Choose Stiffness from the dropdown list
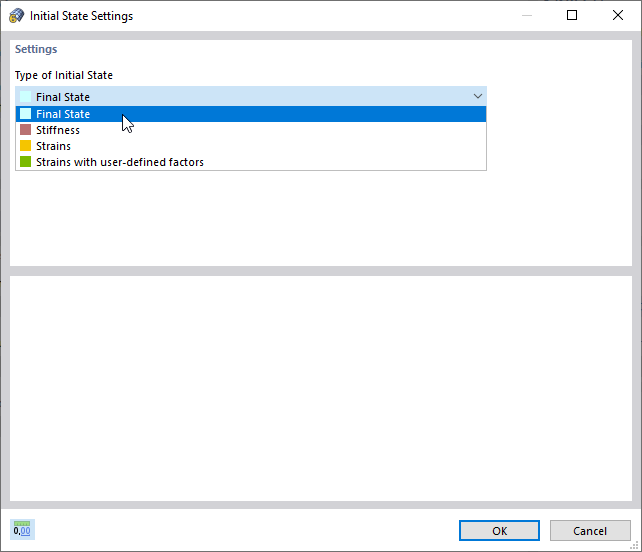Image resolution: width=642 pixels, height=552 pixels. (58, 130)
